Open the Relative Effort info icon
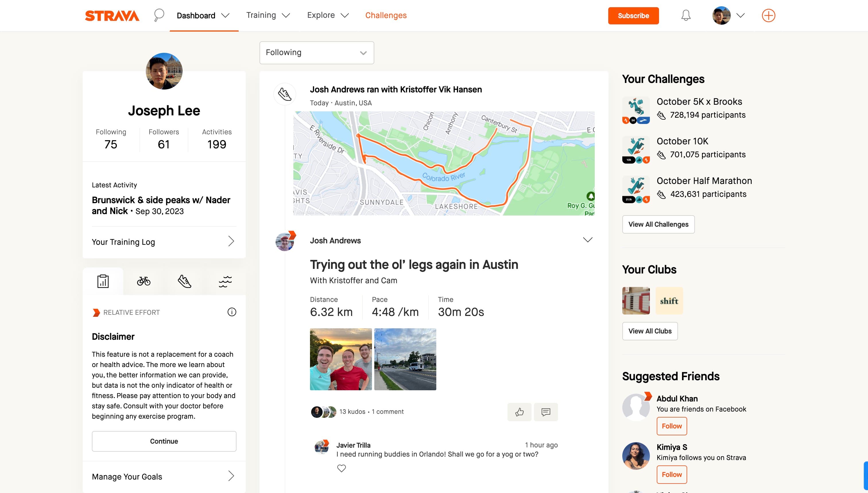Viewport: 868px width, 493px height. tap(232, 312)
